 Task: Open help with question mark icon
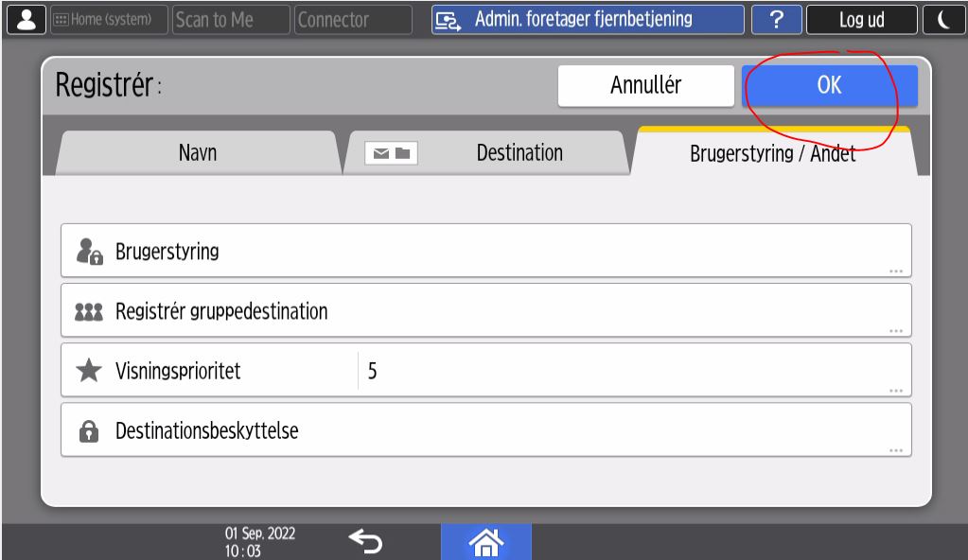(777, 20)
